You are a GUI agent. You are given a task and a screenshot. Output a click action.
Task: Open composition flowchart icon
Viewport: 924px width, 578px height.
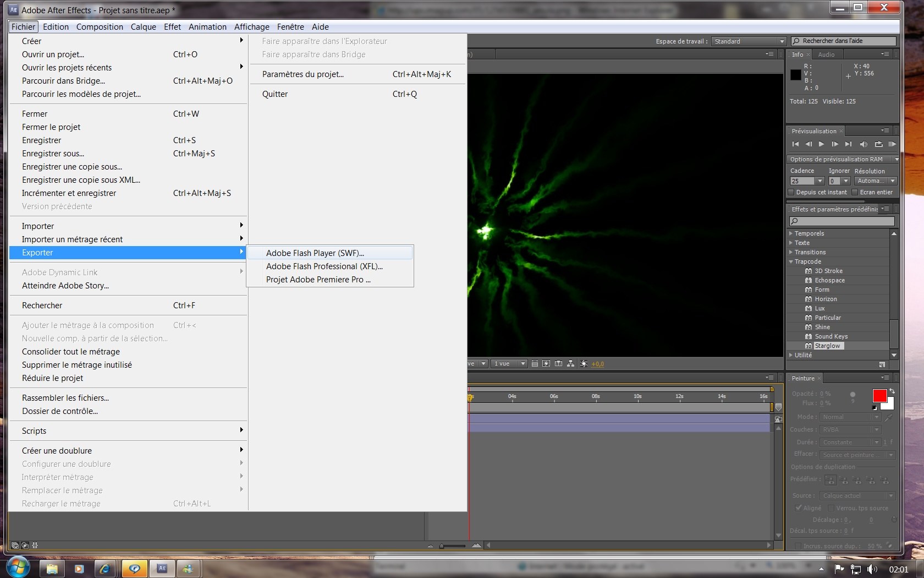(571, 364)
